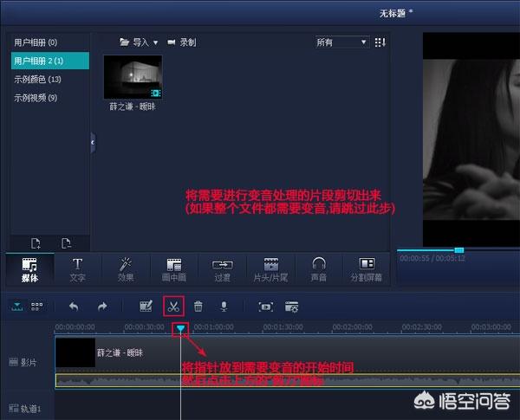Click the redo arrow in toolbar
Screen dimensions: 520x420
[102, 307]
